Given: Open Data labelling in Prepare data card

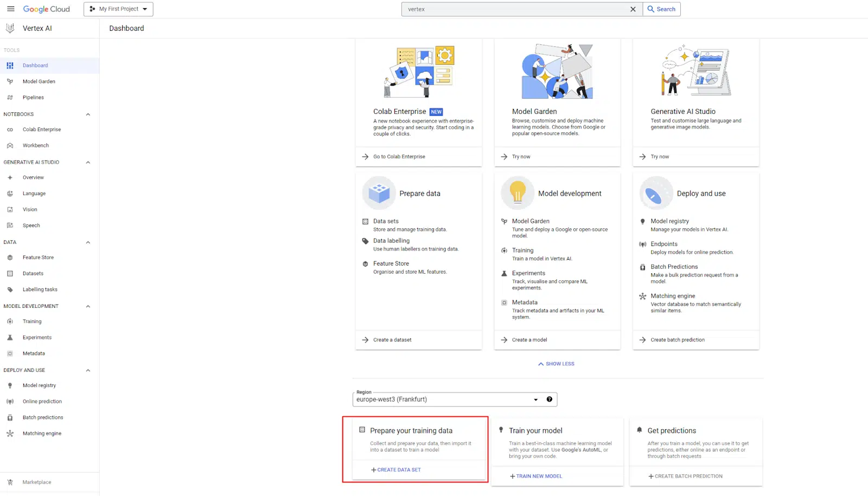Looking at the screenshot, I should 391,241.
